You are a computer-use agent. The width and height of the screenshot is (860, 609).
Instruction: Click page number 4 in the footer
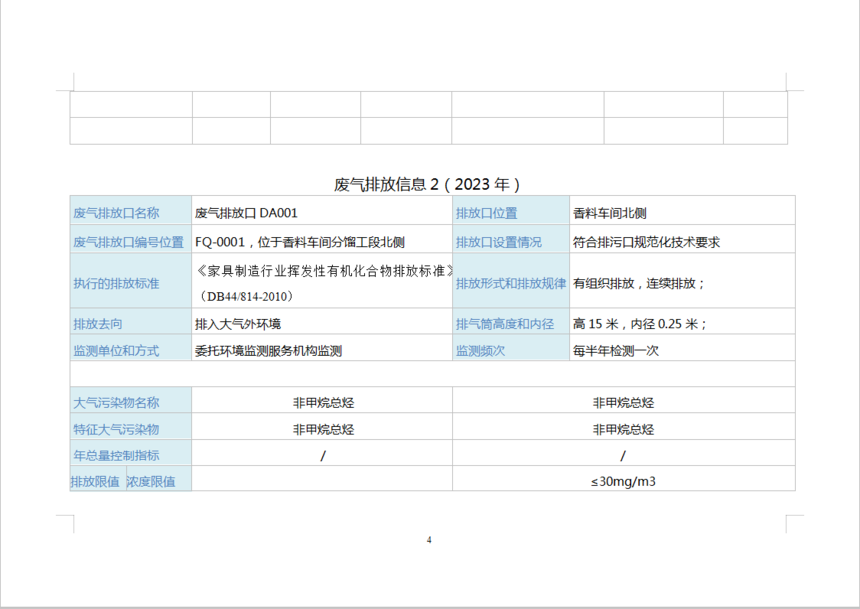tap(429, 540)
